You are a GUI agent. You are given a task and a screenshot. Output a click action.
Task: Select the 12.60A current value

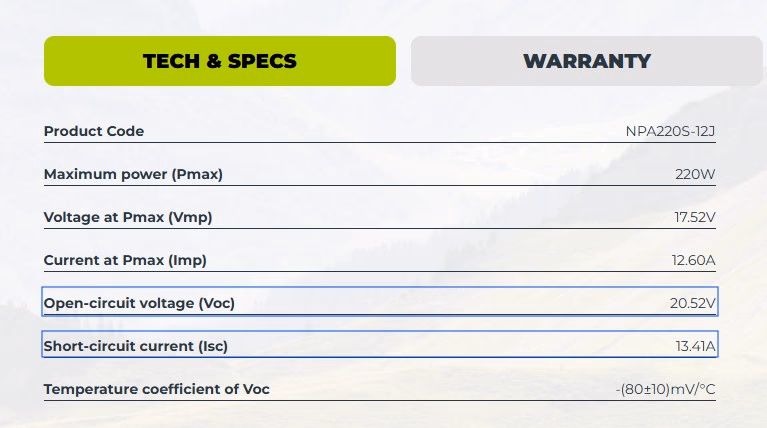point(694,260)
